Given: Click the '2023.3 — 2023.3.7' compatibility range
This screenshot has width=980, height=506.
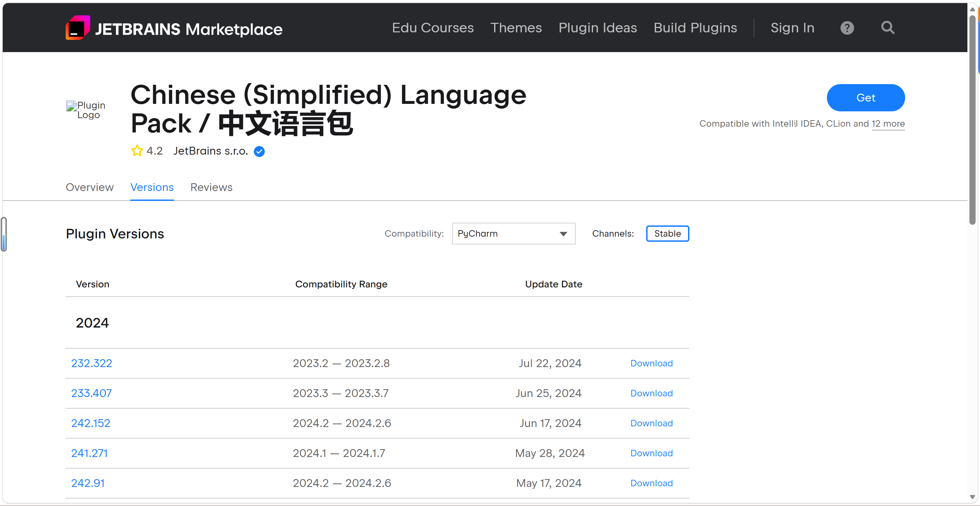Looking at the screenshot, I should [341, 394].
